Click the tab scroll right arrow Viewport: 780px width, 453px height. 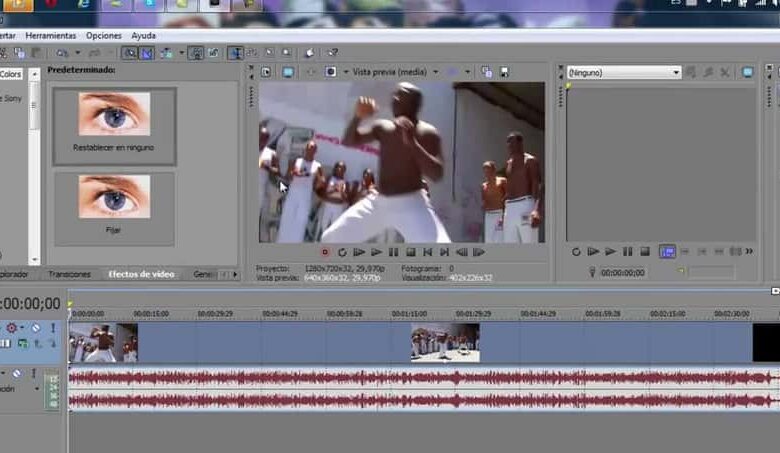(235, 274)
